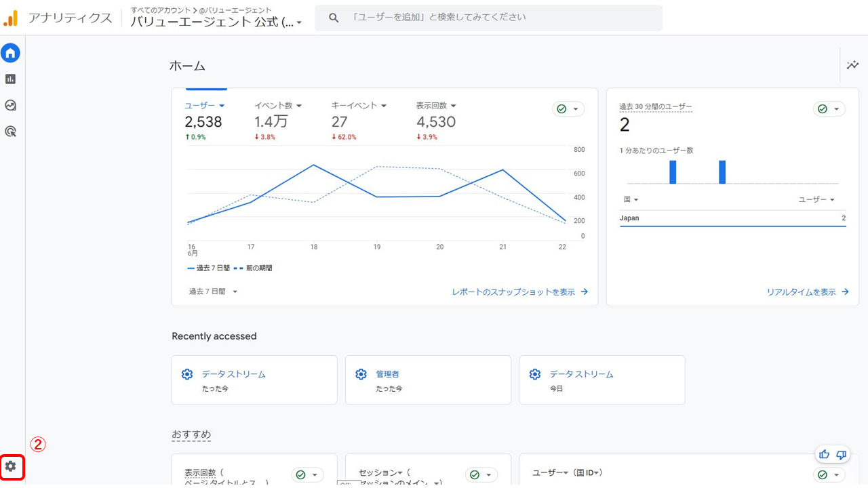Open the Reports bar chart icon

click(10, 79)
